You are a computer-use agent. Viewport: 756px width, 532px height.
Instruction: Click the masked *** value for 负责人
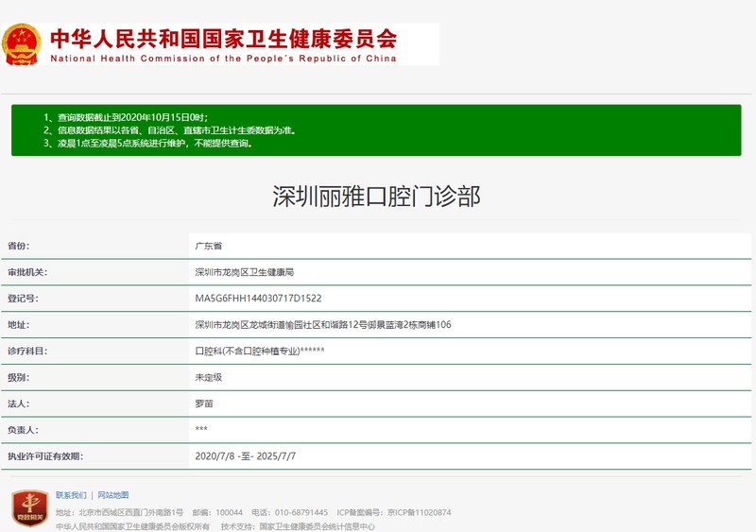click(x=201, y=429)
